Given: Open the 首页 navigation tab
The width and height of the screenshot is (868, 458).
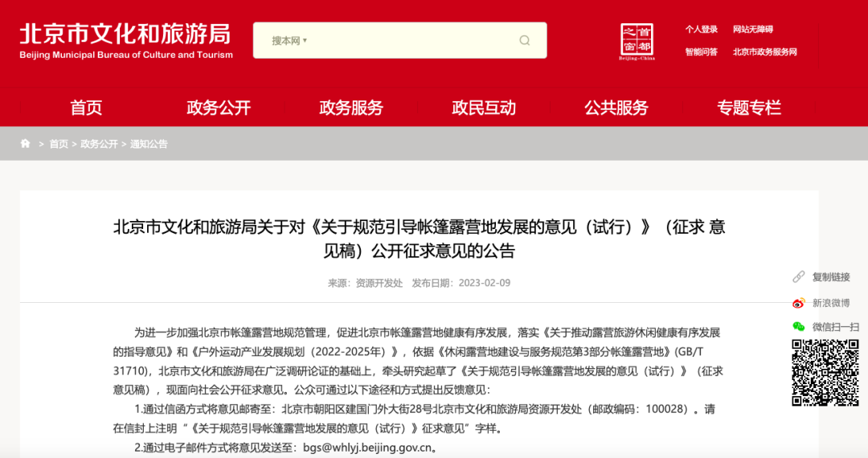Looking at the screenshot, I should (x=86, y=108).
